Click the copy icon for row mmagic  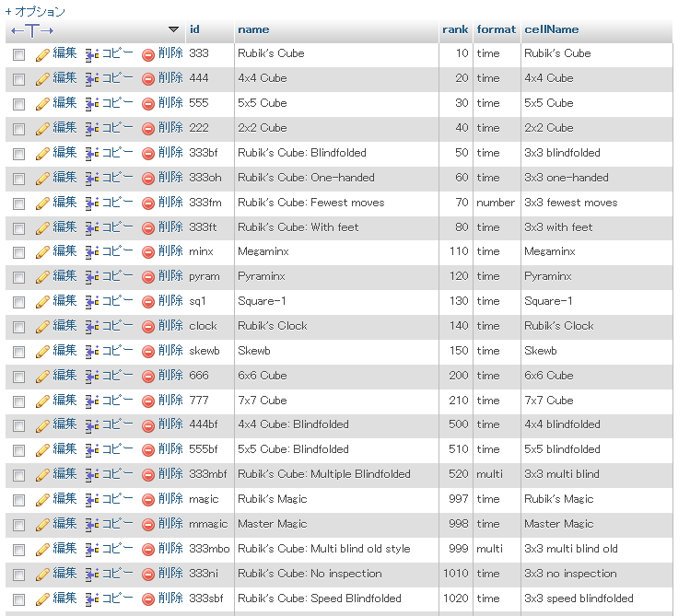pos(91,526)
